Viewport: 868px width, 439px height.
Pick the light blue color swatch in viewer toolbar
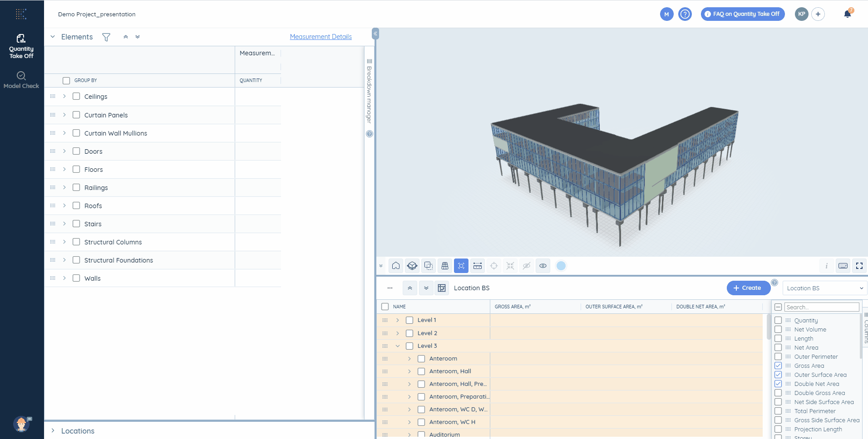561,266
